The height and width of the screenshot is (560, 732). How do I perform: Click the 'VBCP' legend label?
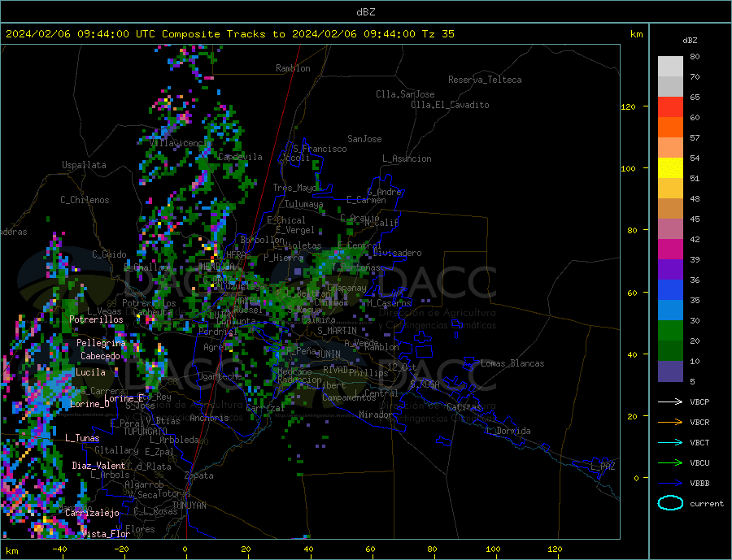pos(699,402)
